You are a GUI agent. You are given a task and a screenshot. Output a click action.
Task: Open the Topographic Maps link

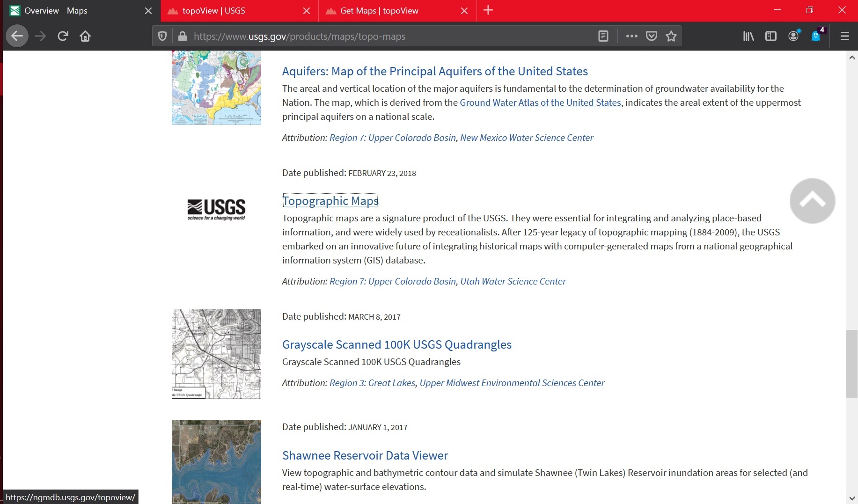[330, 200]
